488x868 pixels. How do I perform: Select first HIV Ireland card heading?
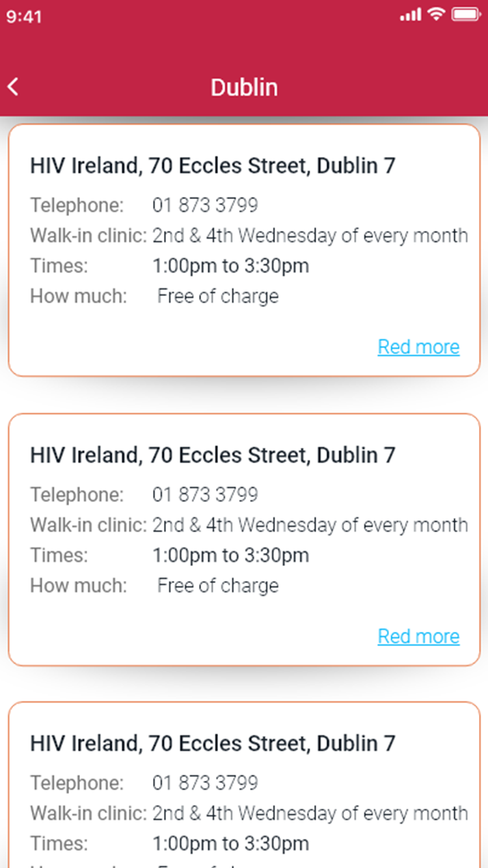(x=213, y=166)
